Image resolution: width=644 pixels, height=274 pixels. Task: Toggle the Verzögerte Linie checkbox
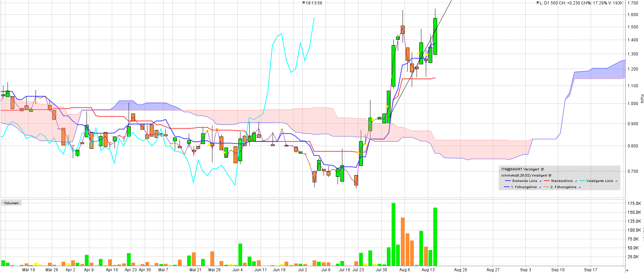(x=616, y=181)
